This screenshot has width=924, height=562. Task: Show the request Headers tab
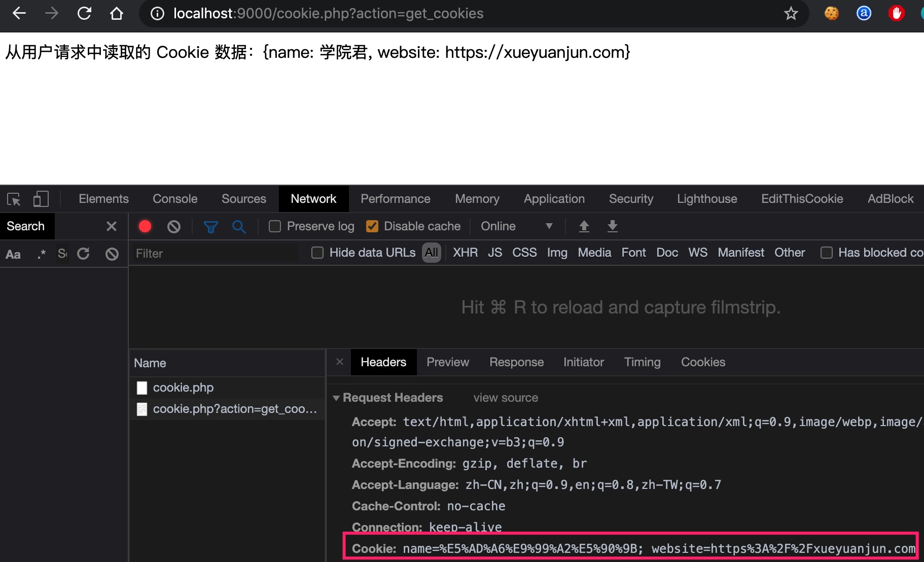(383, 362)
